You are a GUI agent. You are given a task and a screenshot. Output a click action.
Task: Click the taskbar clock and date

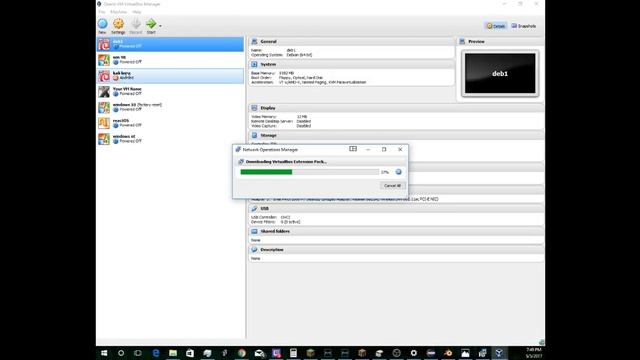533,353
